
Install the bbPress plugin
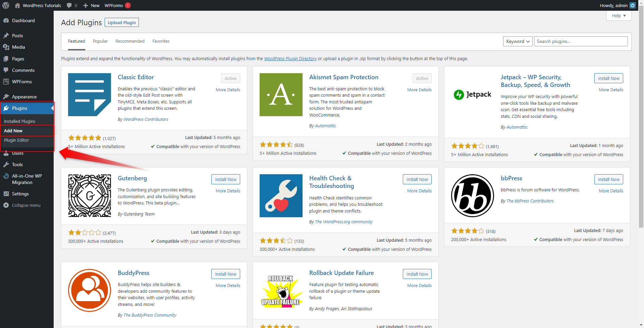click(x=608, y=179)
